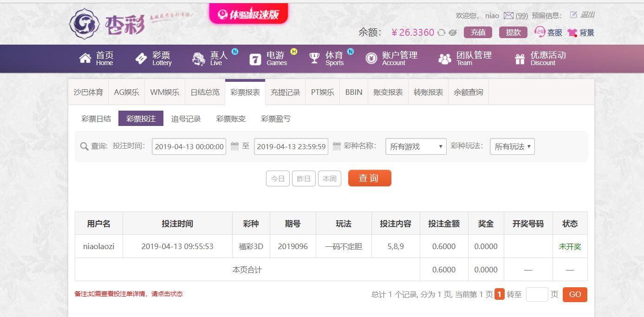This screenshot has width=644, height=317.
Task: Click the 昨日 yesterday button
Action: point(304,178)
